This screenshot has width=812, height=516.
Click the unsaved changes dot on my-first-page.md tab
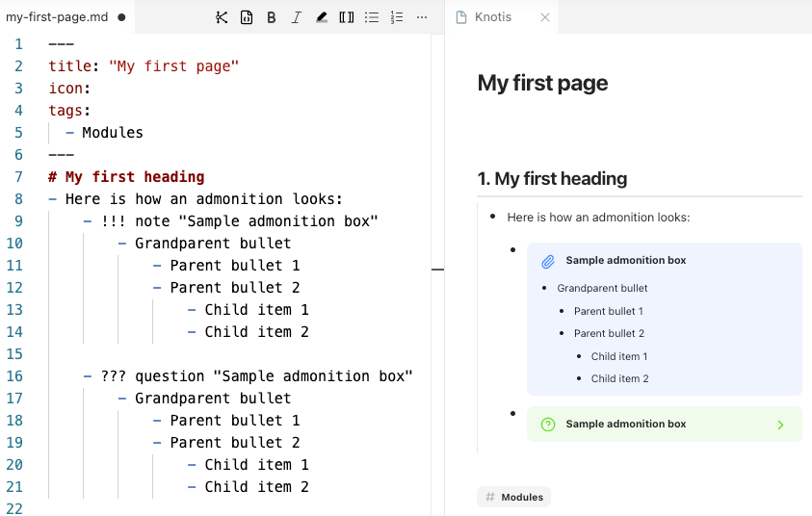pyautogui.click(x=121, y=17)
